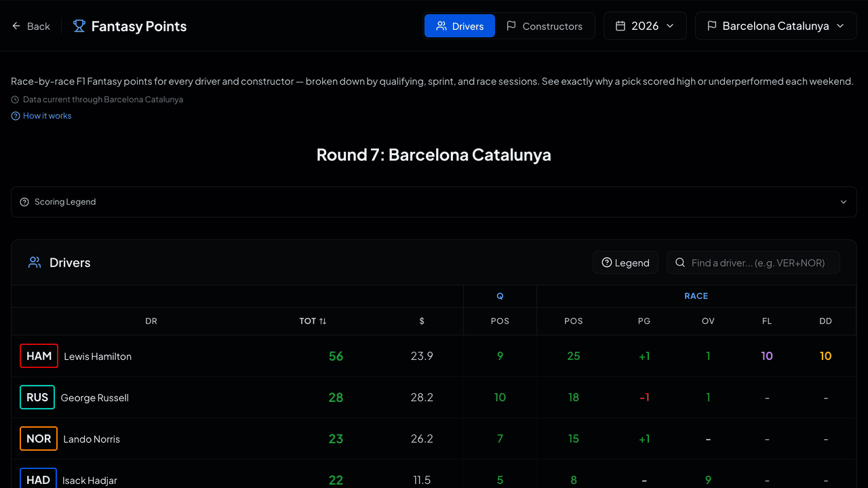Click the HAM driver badge
Image resolution: width=868 pixels, height=488 pixels.
(x=39, y=356)
